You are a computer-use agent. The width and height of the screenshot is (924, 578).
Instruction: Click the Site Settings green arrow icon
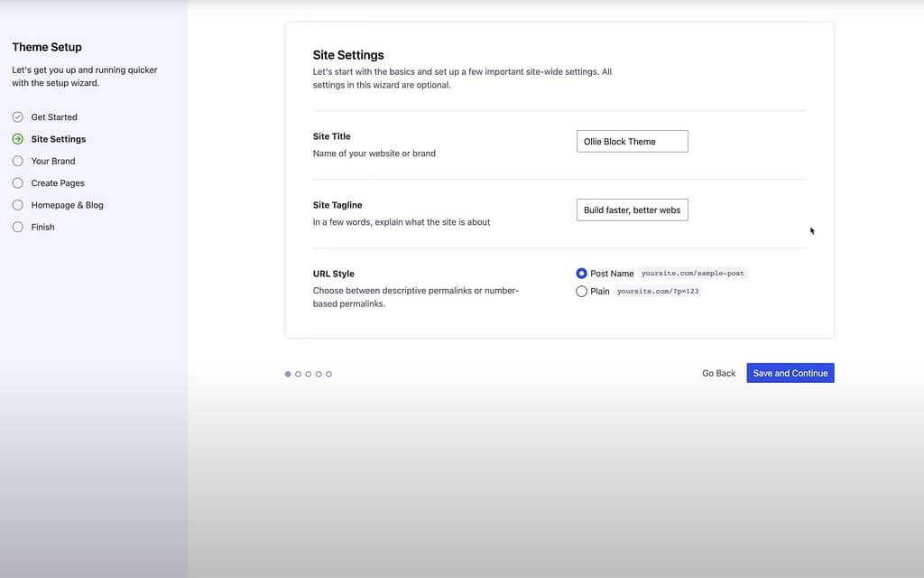[18, 139]
